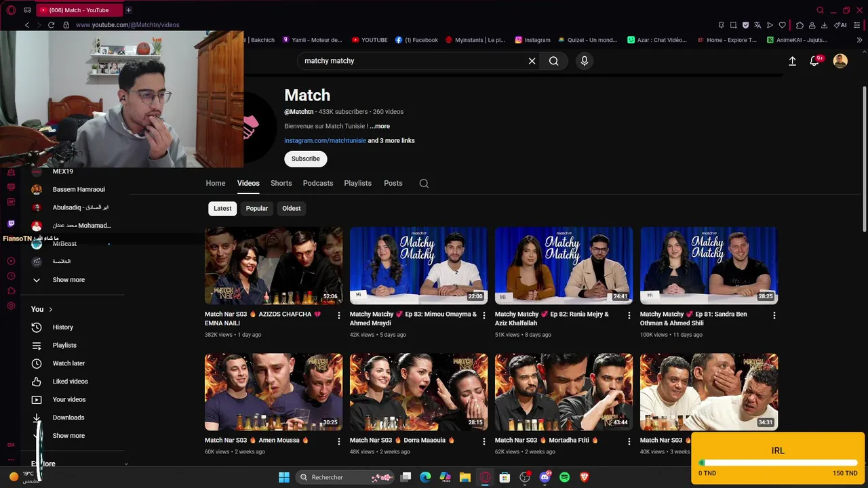
Task: Sort videos by Oldest chip
Action: pyautogui.click(x=292, y=208)
